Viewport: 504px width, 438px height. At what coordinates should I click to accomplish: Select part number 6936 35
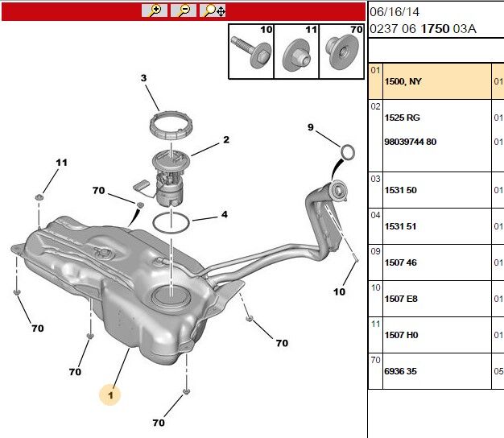(400, 372)
